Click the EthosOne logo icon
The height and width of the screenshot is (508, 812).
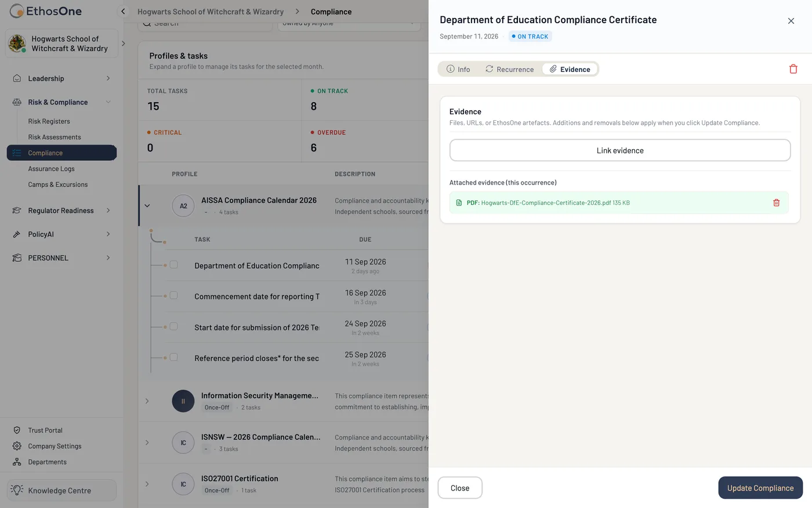pos(17,11)
